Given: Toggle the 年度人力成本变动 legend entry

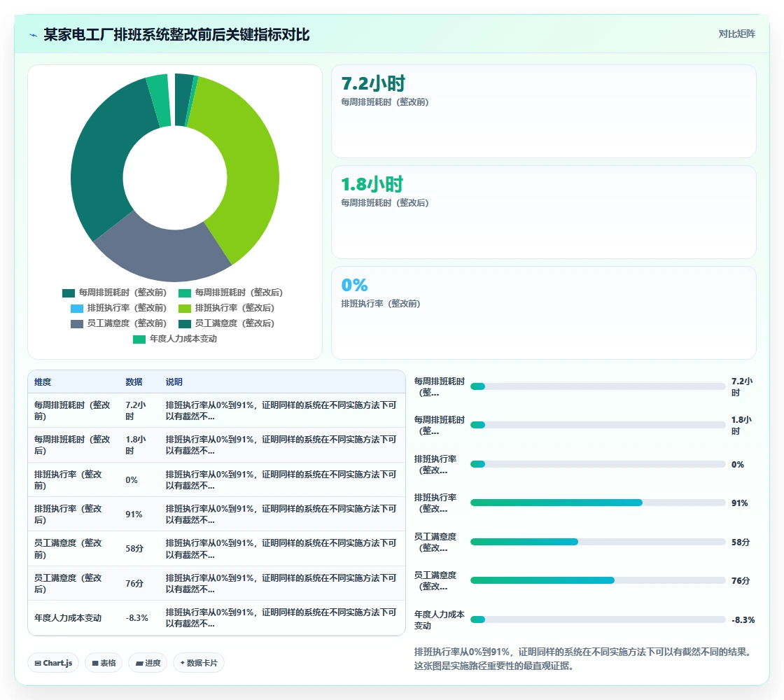Looking at the screenshot, I should [175, 339].
